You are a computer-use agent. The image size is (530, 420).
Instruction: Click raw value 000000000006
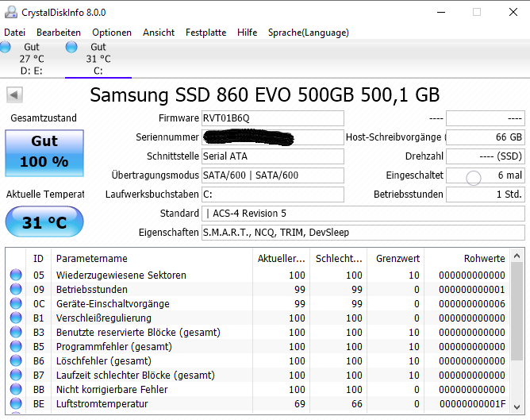pos(472,303)
